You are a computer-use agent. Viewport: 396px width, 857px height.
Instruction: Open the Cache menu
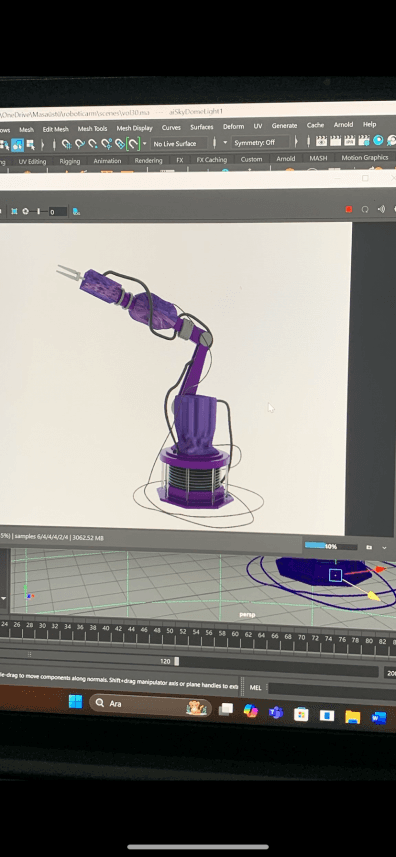click(315, 125)
